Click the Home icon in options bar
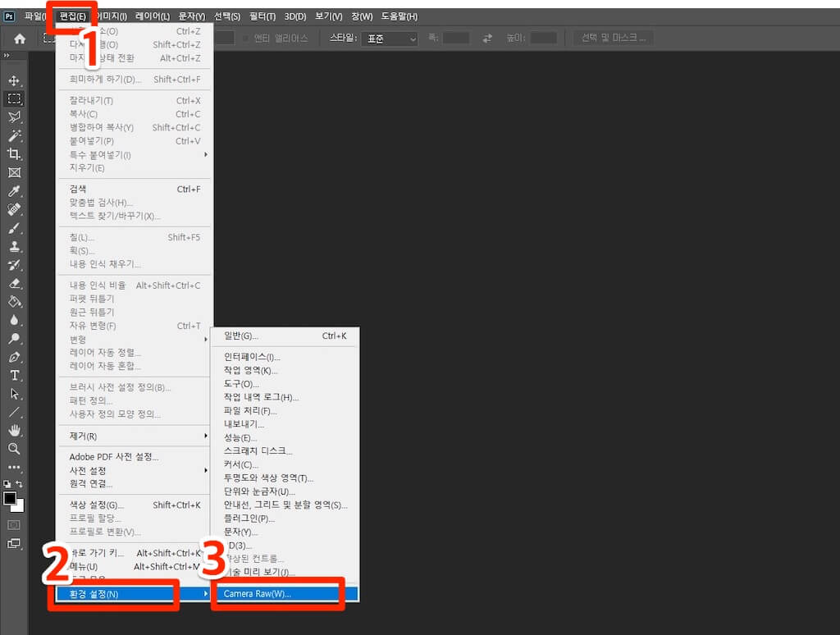This screenshot has width=840, height=635. pos(20,39)
